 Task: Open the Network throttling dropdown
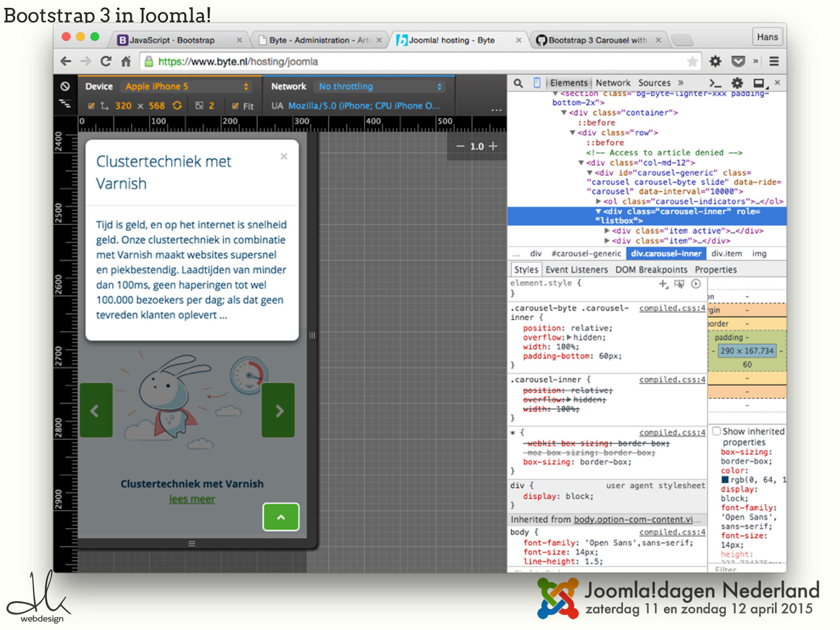[380, 87]
